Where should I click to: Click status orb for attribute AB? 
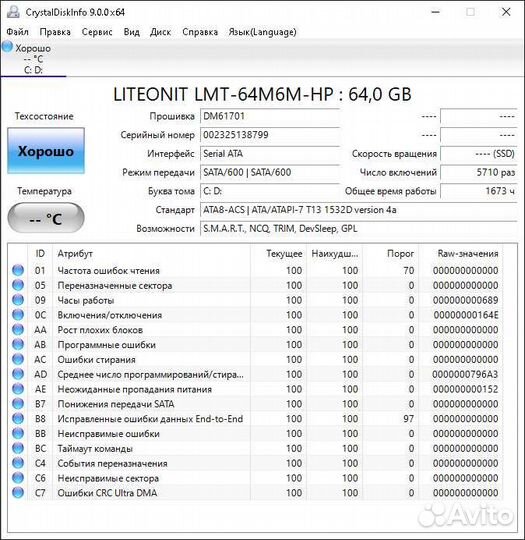click(18, 344)
